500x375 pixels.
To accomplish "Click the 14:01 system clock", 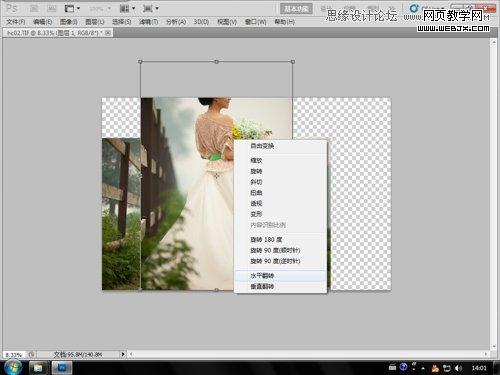I will point(479,368).
